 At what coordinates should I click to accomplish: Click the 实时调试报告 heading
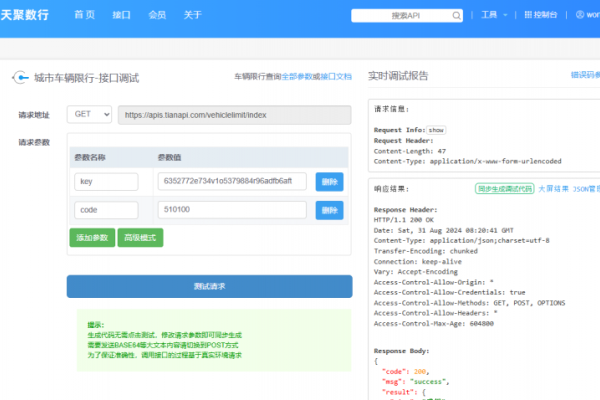398,76
